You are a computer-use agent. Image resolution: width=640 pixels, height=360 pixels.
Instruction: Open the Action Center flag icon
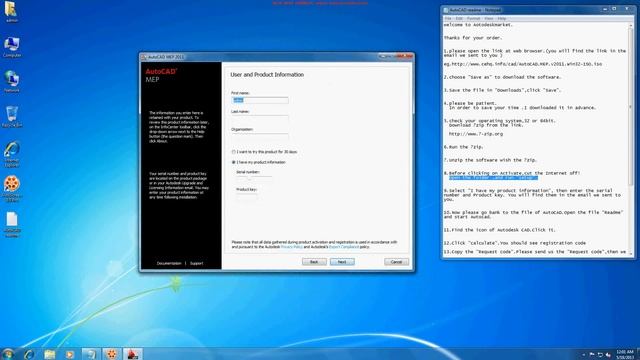pyautogui.click(x=592, y=355)
